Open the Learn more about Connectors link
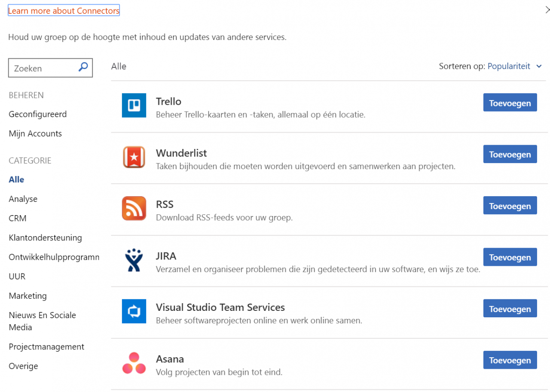Image resolution: width=550 pixels, height=392 pixels. tap(64, 11)
